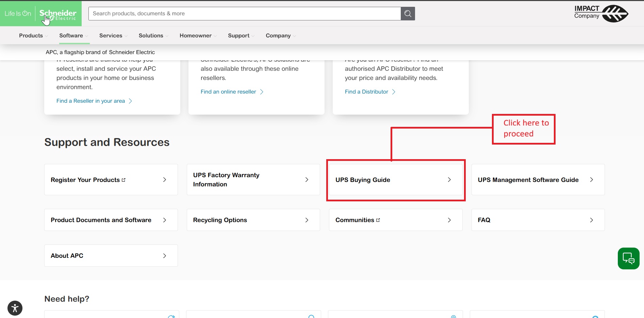Viewport: 644px width, 318px height.
Task: Click the external-link icon beside Register Your Products
Action: [x=123, y=180]
